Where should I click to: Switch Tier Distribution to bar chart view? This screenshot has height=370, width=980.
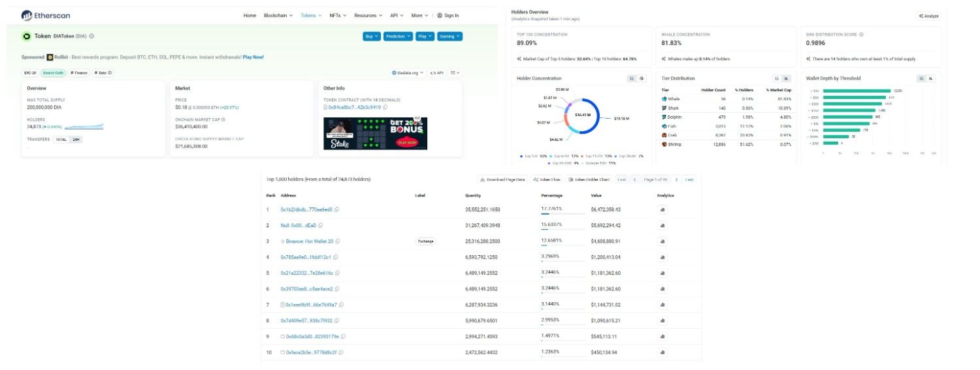click(x=787, y=78)
